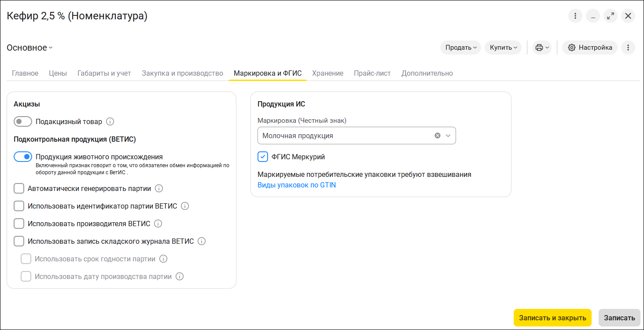
Task: Check Использовать запись складского журнала ВЕТИС
Action: click(19, 241)
